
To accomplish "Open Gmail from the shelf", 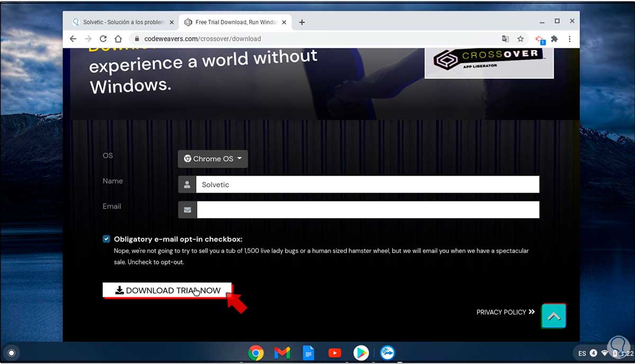I will click(282, 353).
